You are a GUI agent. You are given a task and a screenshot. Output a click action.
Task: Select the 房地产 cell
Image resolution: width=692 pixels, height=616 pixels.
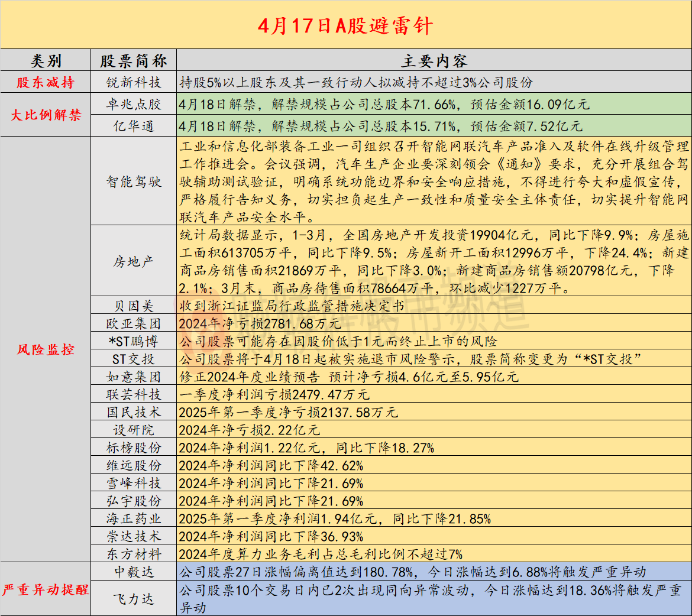(134, 261)
